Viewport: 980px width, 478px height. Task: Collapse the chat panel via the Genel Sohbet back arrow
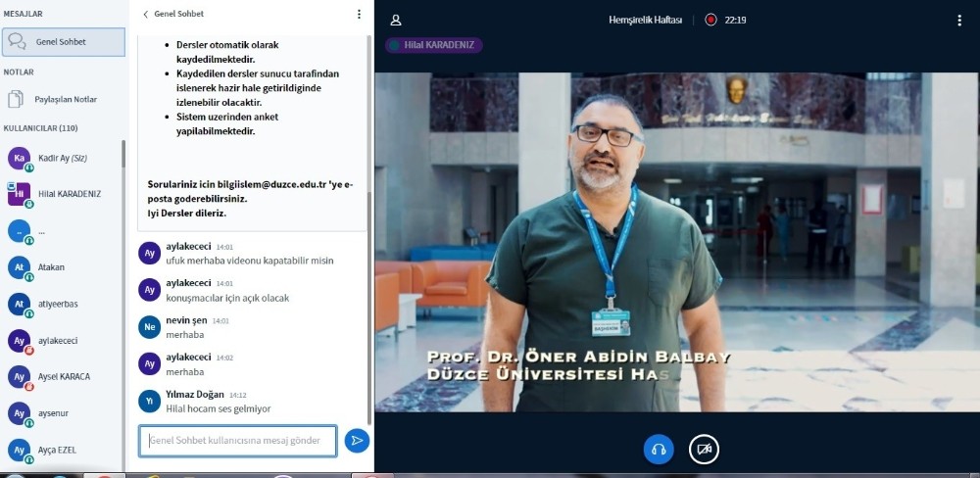(147, 15)
